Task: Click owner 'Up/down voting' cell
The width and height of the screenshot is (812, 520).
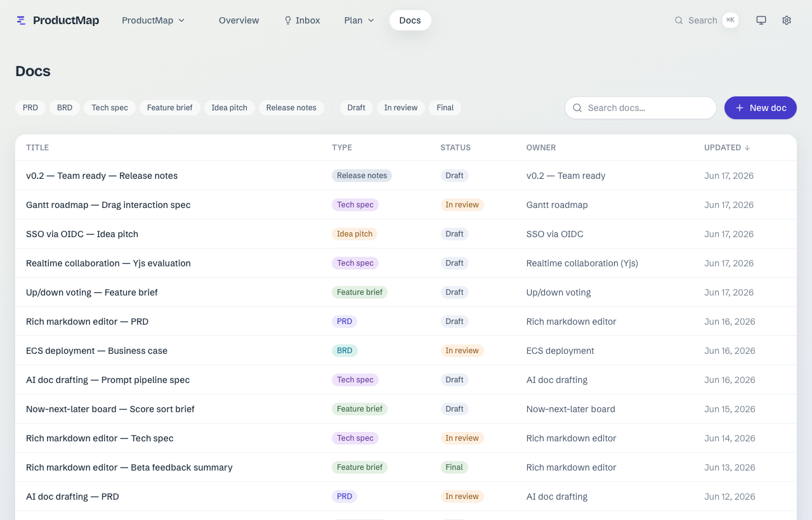Action: pyautogui.click(x=558, y=292)
